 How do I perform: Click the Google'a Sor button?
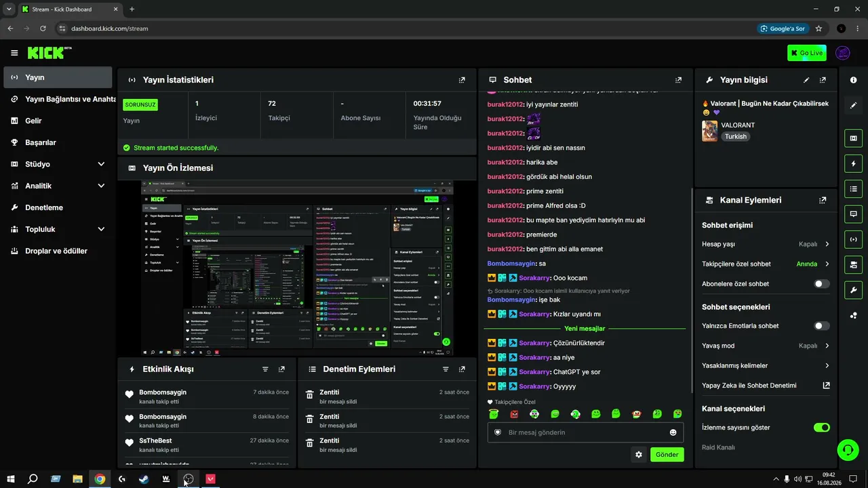tap(783, 28)
